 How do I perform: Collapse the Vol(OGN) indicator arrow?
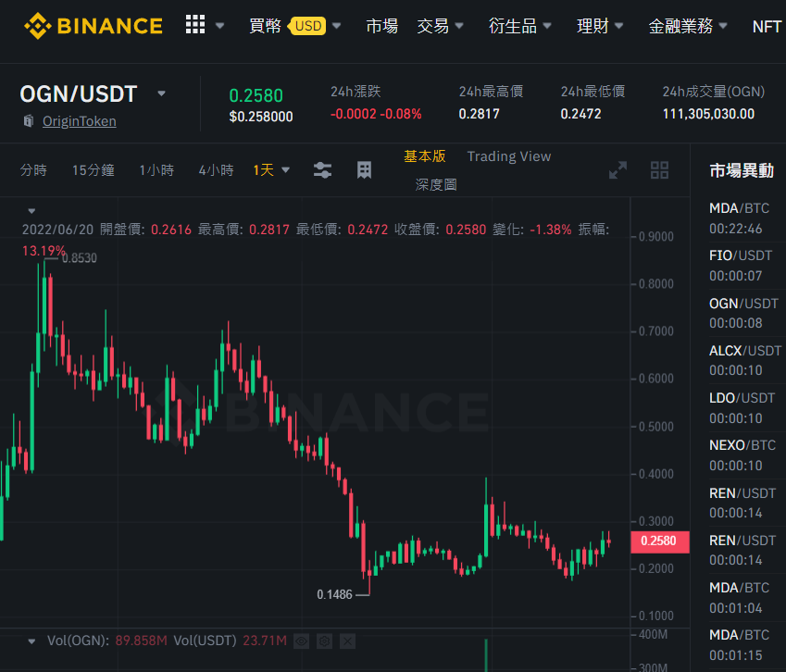click(31, 641)
